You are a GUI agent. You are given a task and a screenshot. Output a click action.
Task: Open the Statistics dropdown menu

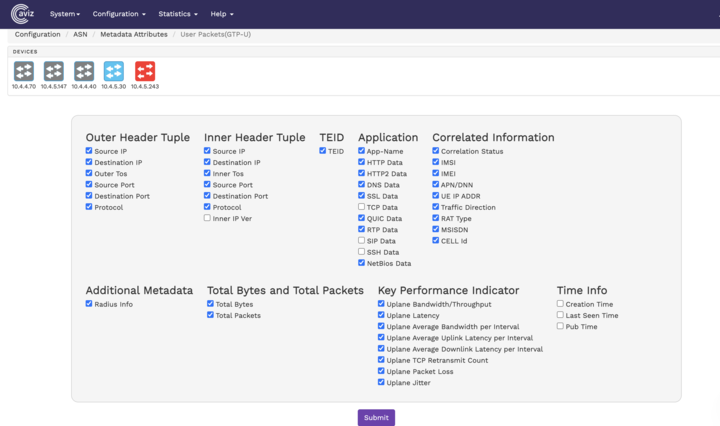tap(178, 14)
